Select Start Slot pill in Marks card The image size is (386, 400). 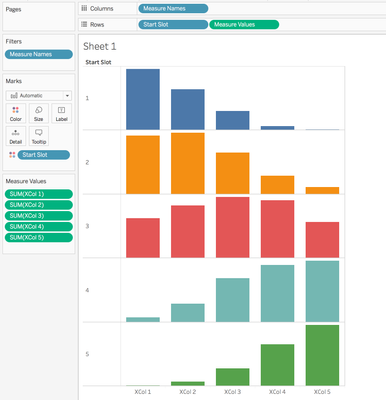[44, 155]
